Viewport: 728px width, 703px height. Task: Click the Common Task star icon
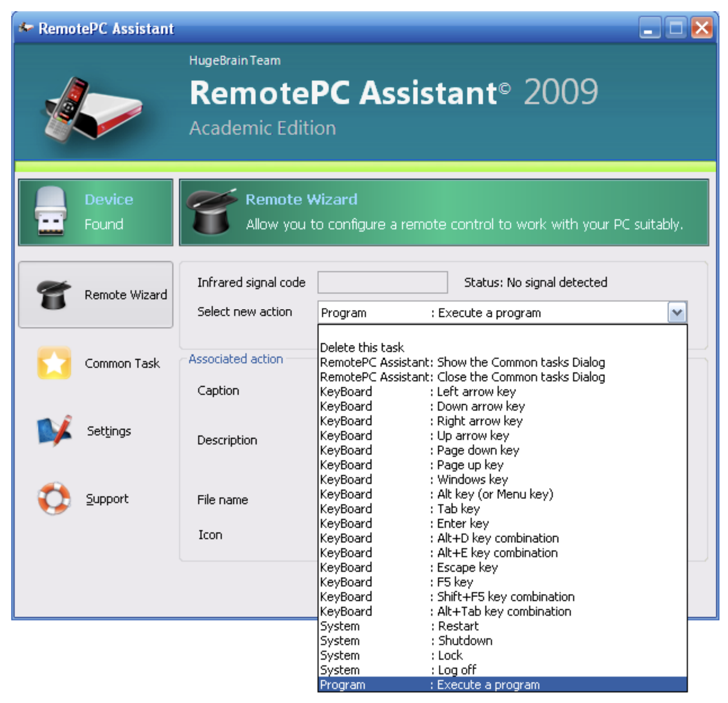(x=54, y=363)
